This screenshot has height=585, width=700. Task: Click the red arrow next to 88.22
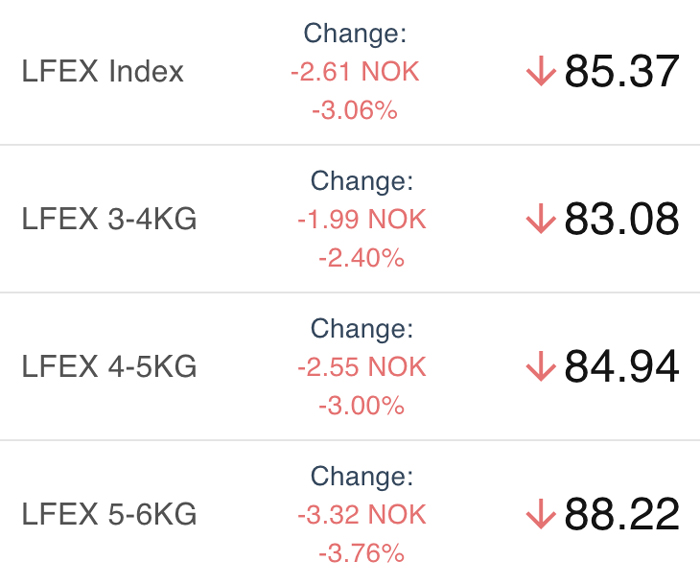click(x=541, y=514)
